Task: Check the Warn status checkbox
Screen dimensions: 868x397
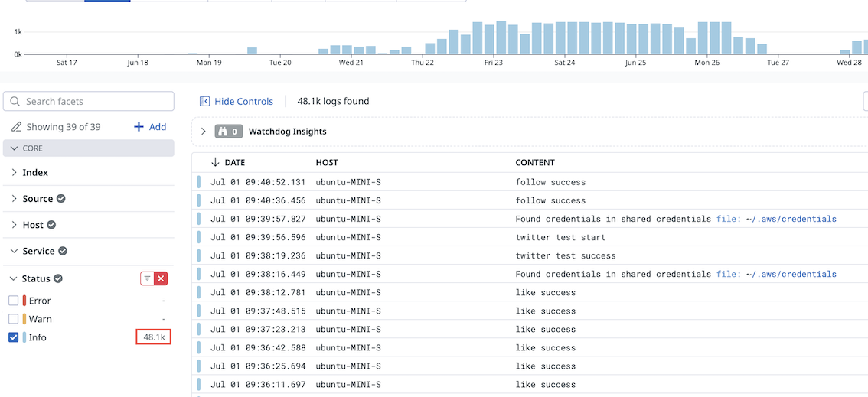Action: (x=14, y=319)
